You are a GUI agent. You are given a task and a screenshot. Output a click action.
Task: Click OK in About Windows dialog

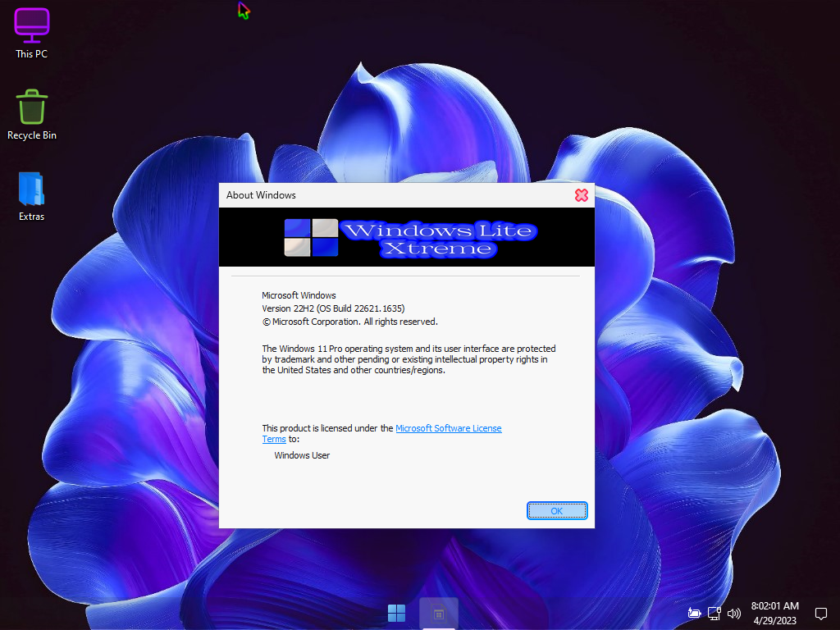(557, 510)
